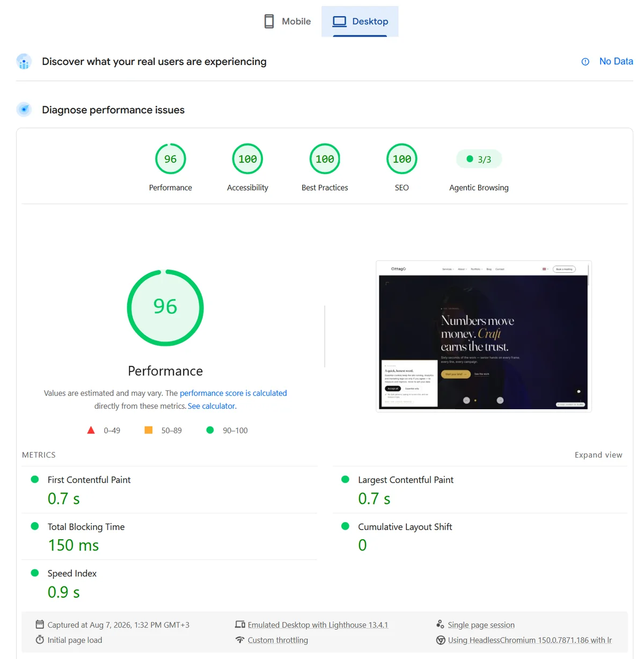Click the green dot beside Largest Contentful Paint

click(x=346, y=480)
